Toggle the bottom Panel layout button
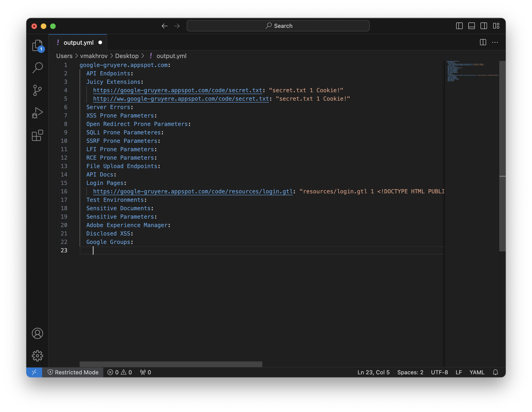This screenshot has height=412, width=532. [x=472, y=26]
